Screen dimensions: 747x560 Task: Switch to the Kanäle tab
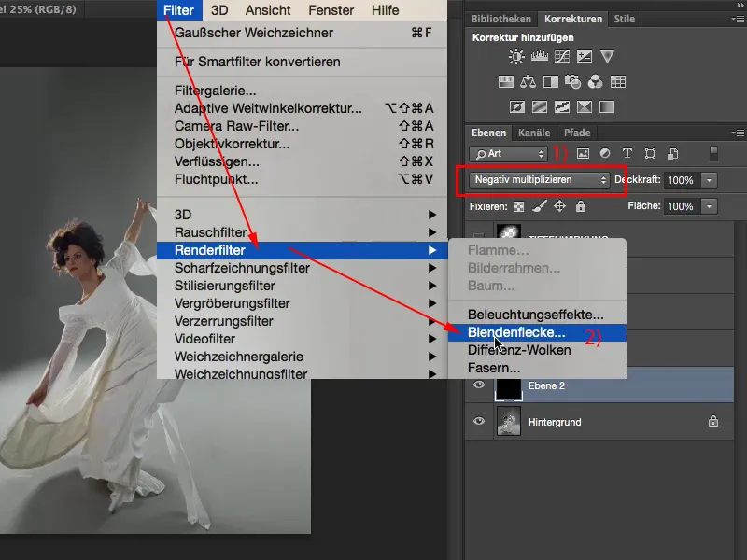[x=534, y=133]
